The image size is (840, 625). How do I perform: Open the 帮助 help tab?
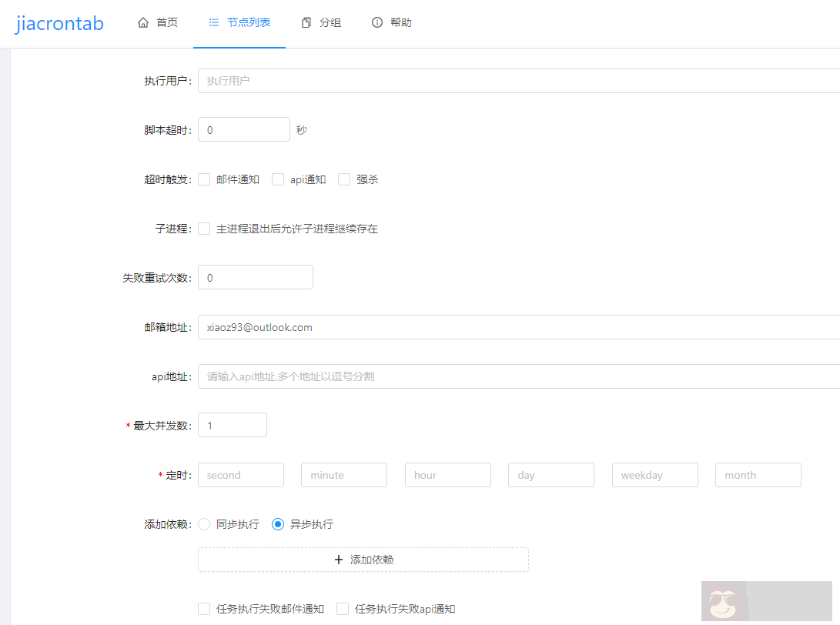pos(392,23)
